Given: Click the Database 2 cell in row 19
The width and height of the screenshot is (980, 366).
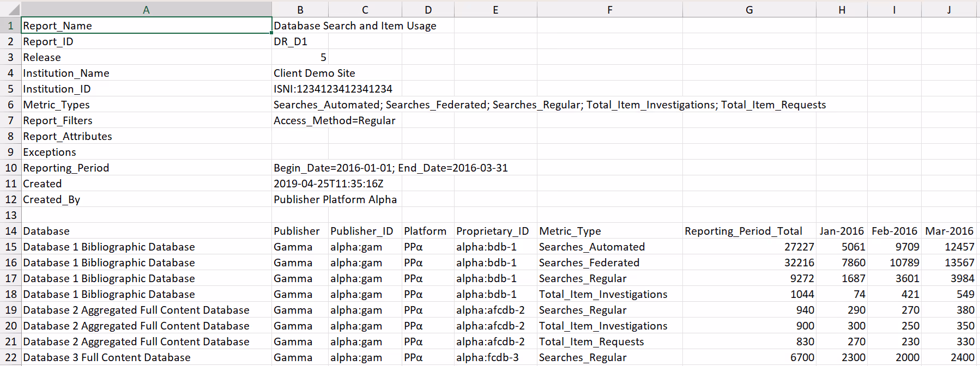Looking at the screenshot, I should (146, 310).
